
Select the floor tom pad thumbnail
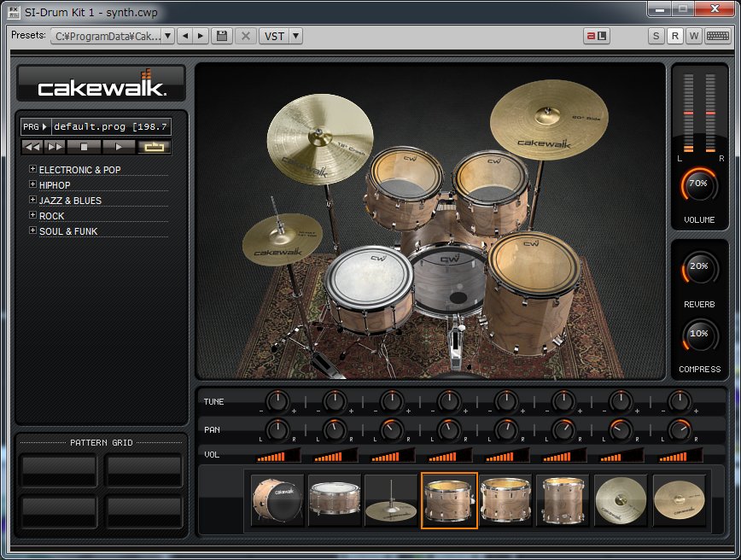pos(563,500)
